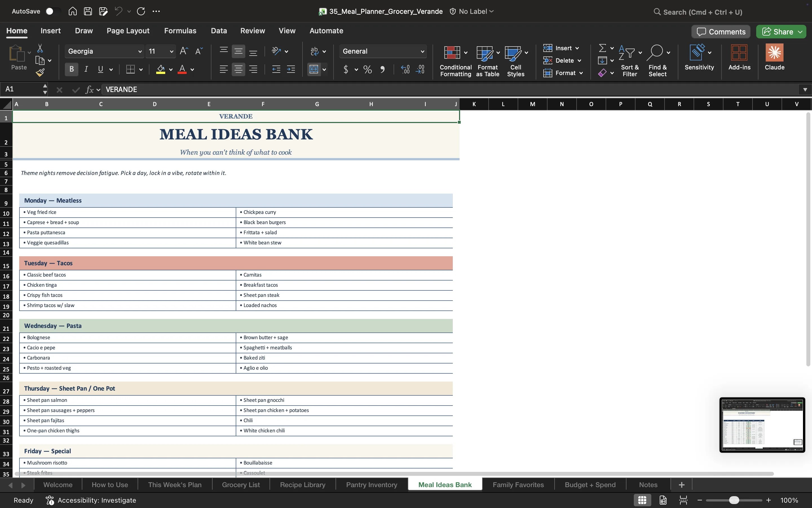Open the General number format dropdown

[422, 51]
